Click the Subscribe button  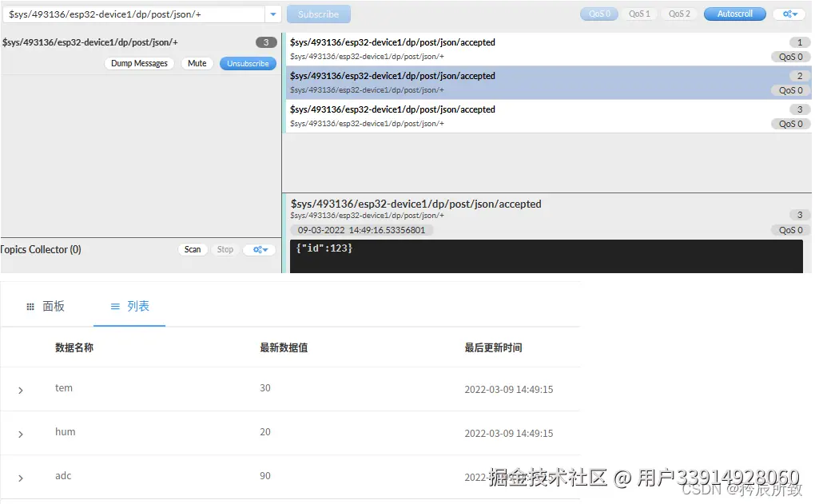click(x=318, y=14)
